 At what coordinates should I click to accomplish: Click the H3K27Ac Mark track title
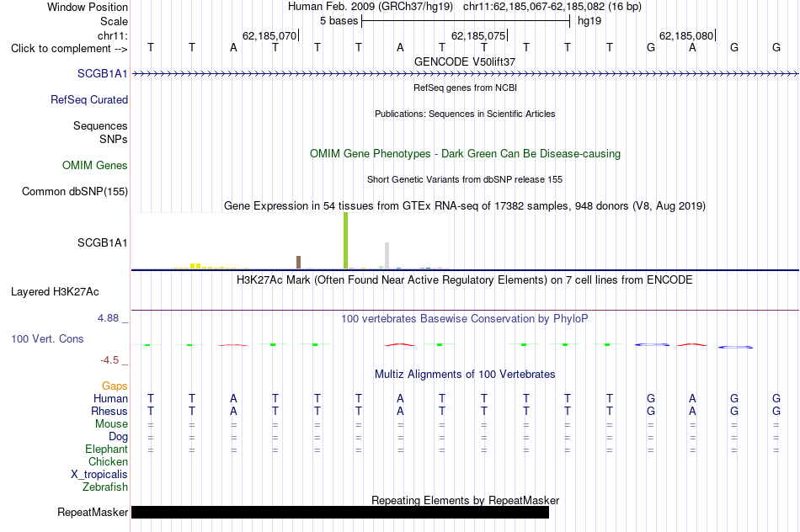point(465,280)
